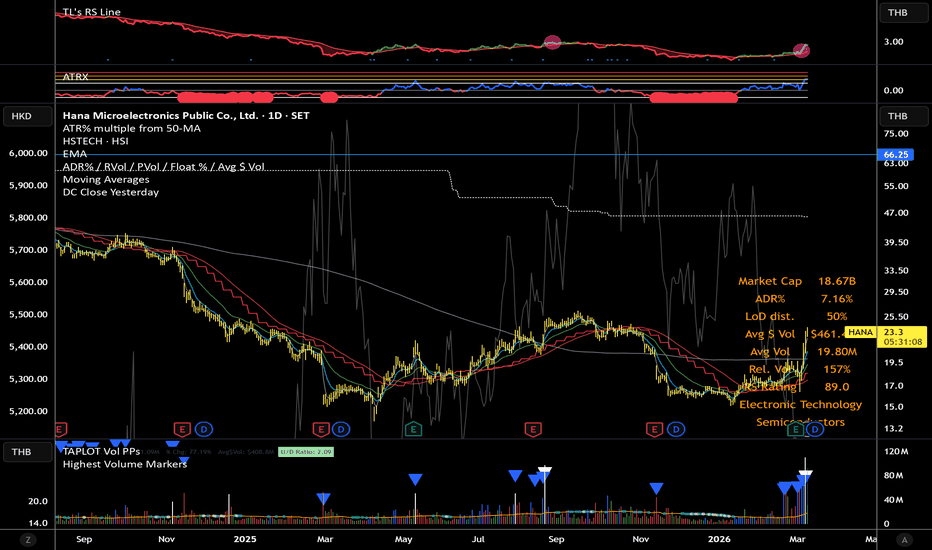Select the EMA indicator legend
The height and width of the screenshot is (550, 932).
click(x=75, y=153)
